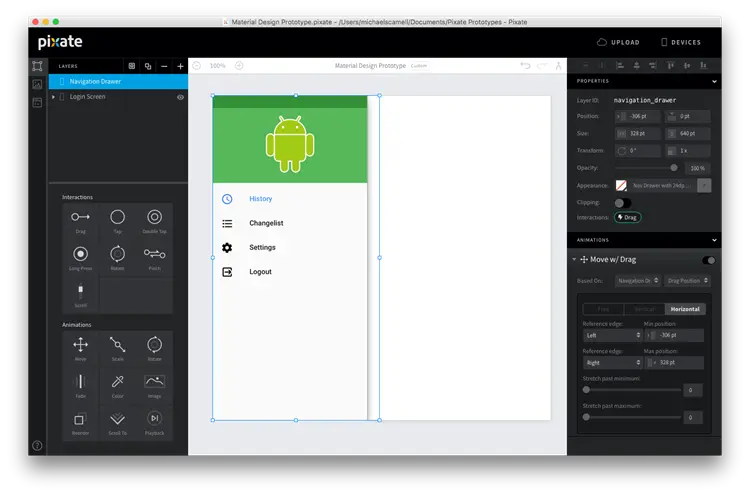Open the Appearance preset dropdown
This screenshot has width=750, height=497.
point(704,186)
